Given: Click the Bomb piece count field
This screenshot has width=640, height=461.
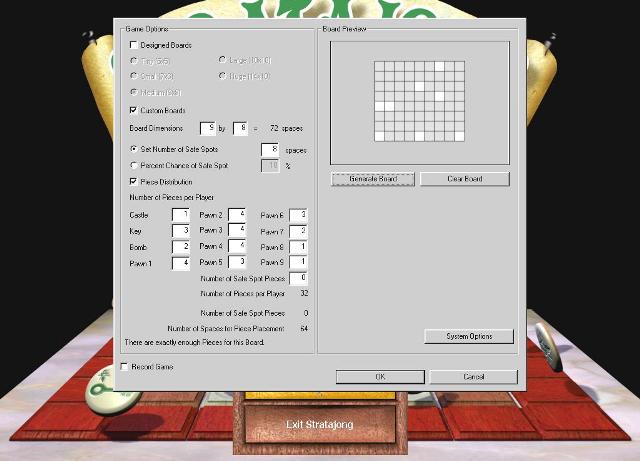Looking at the screenshot, I should 180,247.
